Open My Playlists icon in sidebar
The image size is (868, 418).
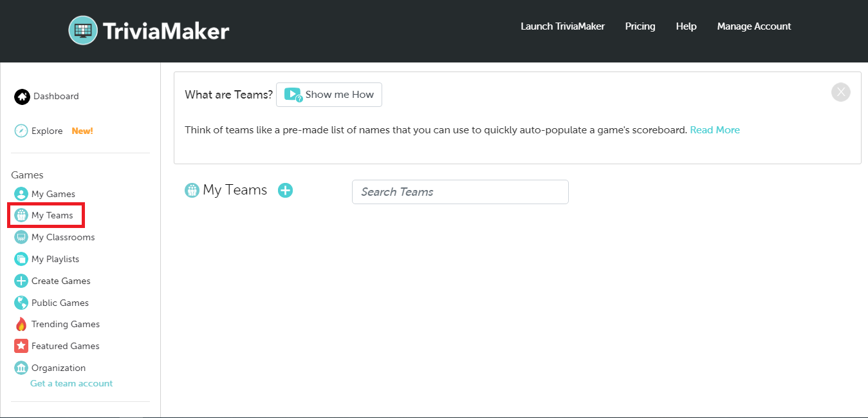21,259
